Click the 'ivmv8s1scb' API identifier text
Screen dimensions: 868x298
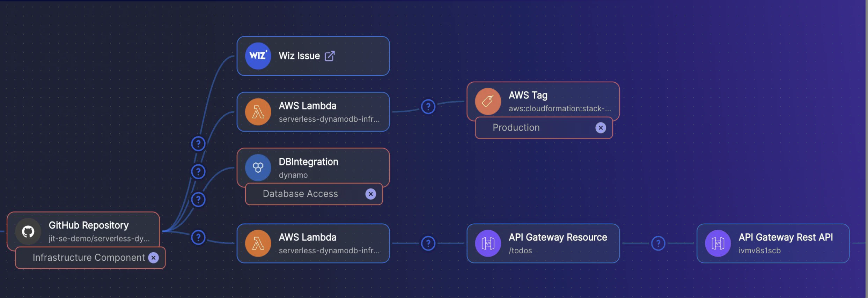tap(759, 251)
